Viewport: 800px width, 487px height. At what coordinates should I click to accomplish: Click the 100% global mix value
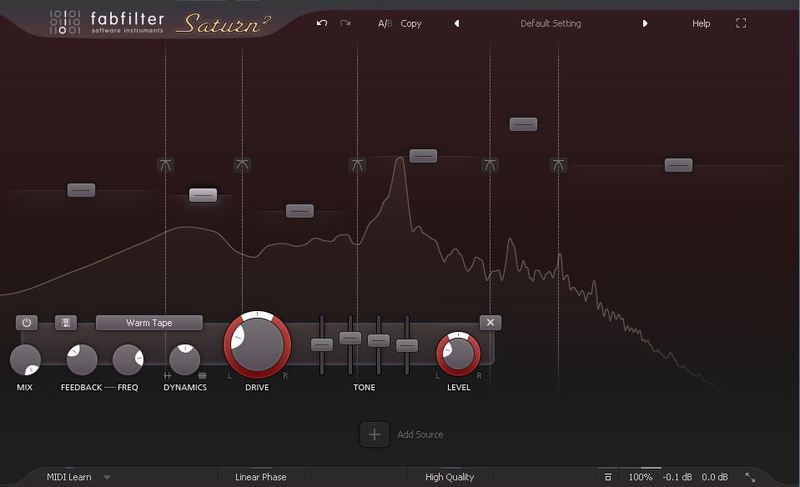click(640, 477)
